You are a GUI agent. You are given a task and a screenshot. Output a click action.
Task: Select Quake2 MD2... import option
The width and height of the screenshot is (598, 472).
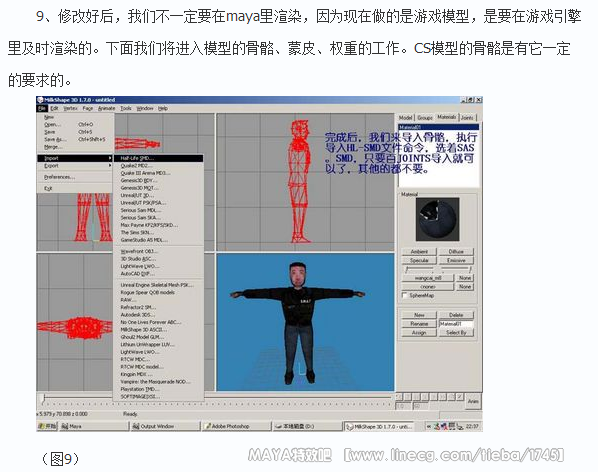pyautogui.click(x=159, y=165)
